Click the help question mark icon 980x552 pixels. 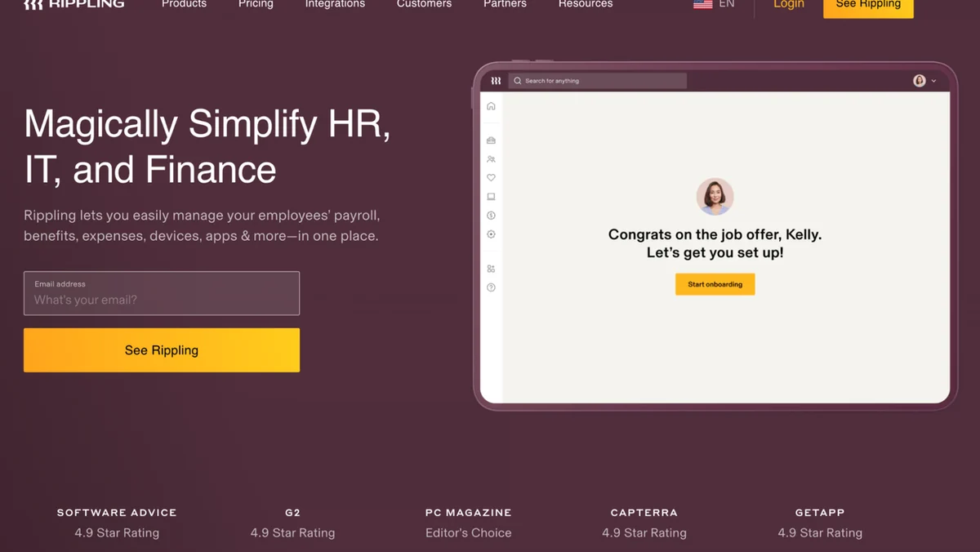coord(491,287)
